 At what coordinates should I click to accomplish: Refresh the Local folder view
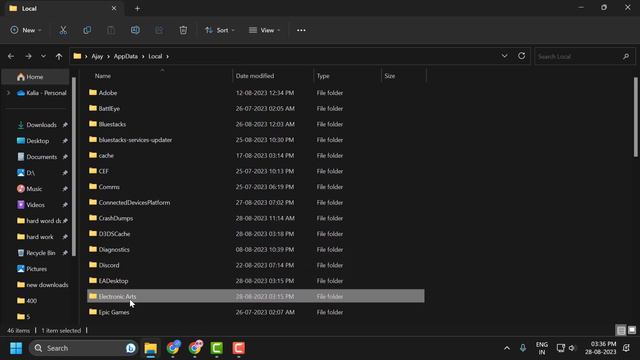tap(521, 56)
